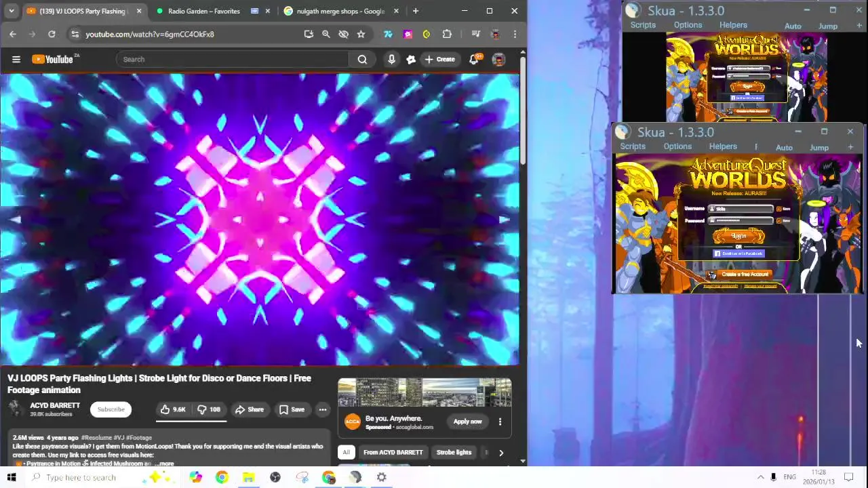Click Continue with Facebook in front Skua
The height and width of the screenshot is (488, 868).
(739, 253)
